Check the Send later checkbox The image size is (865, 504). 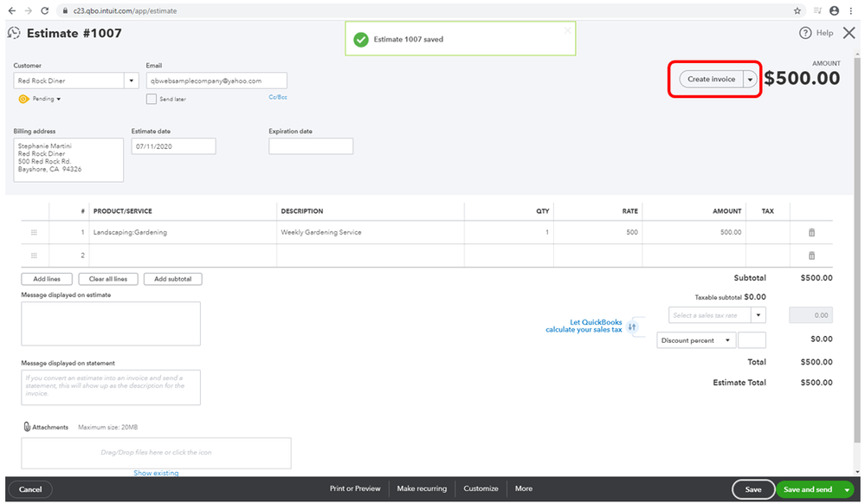(x=152, y=99)
